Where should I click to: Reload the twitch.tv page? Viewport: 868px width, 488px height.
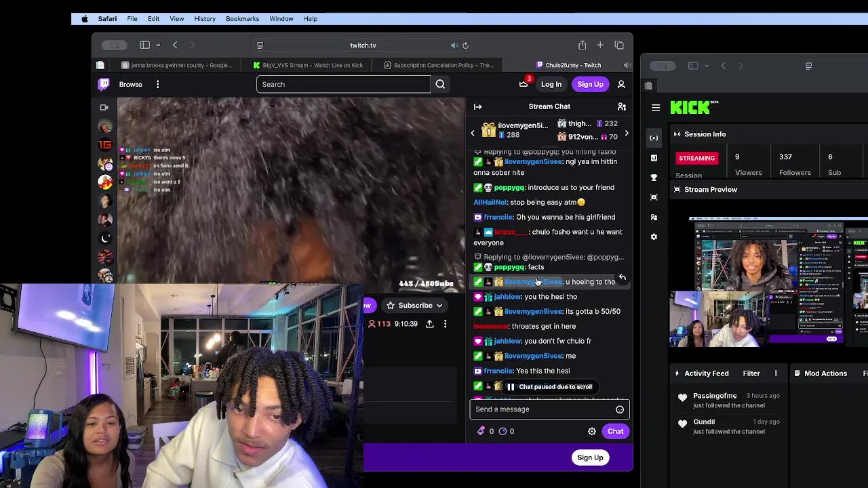tap(465, 45)
